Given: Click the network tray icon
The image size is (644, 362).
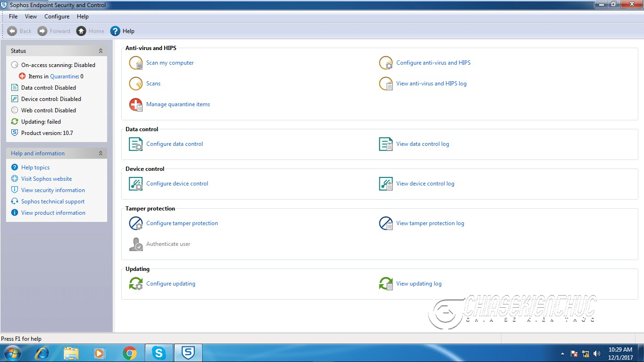Looking at the screenshot, I should pyautogui.click(x=585, y=354).
